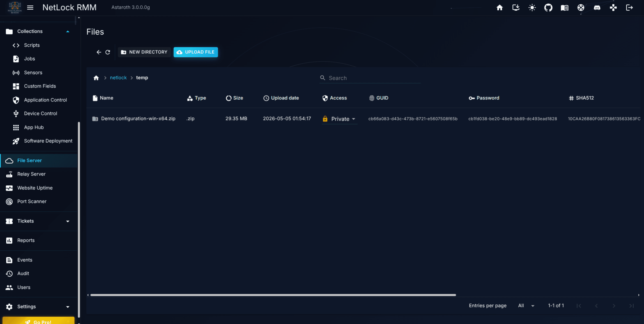Open Audit in the sidebar
The width and height of the screenshot is (644, 324).
point(39,273)
